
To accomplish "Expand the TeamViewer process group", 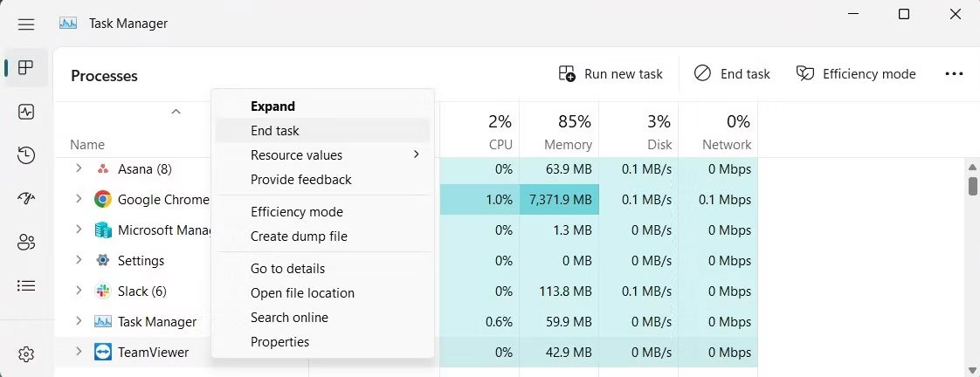I will pos(79,352).
